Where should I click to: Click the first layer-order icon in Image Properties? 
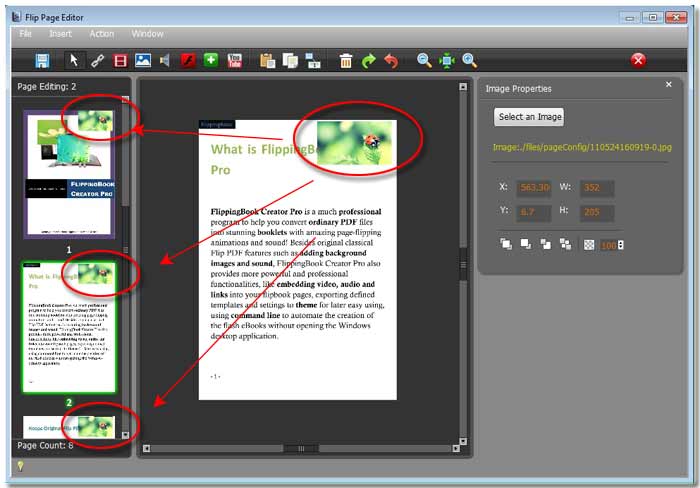click(x=506, y=244)
